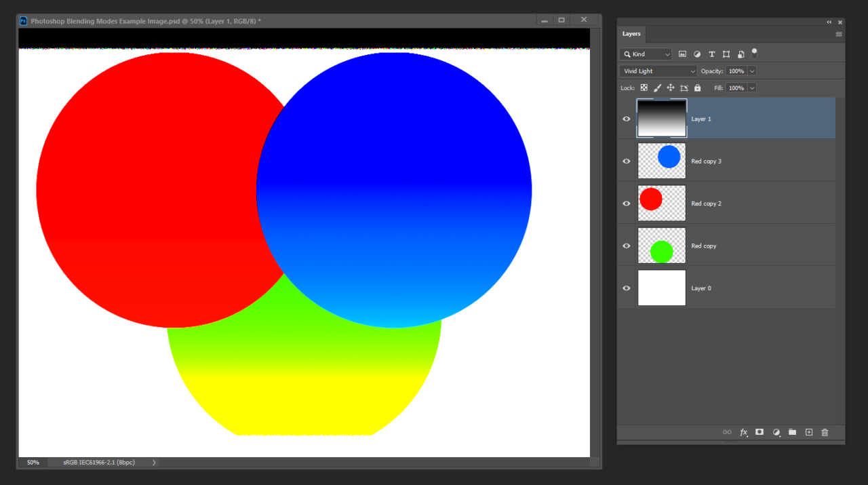Open the blending mode dropdown
This screenshot has width=868, height=485.
pyautogui.click(x=657, y=71)
